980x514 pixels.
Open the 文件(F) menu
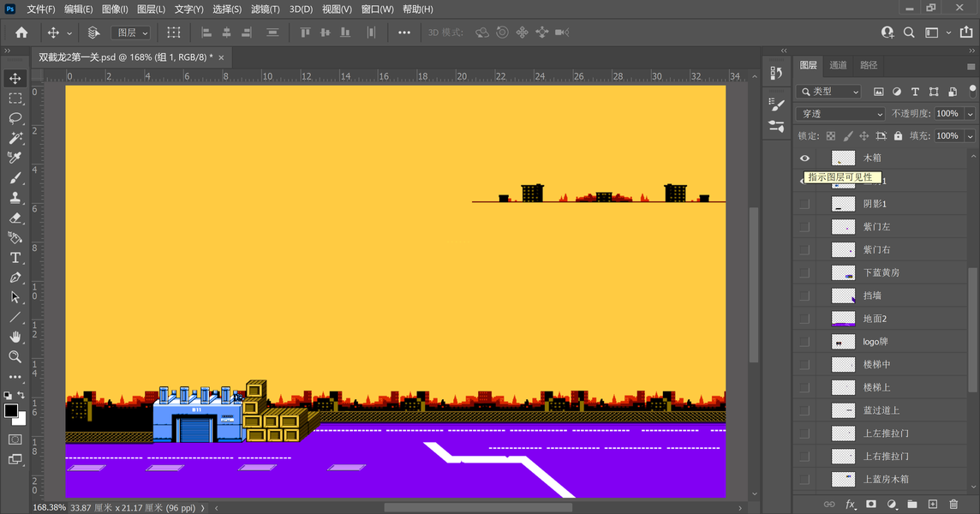point(40,9)
